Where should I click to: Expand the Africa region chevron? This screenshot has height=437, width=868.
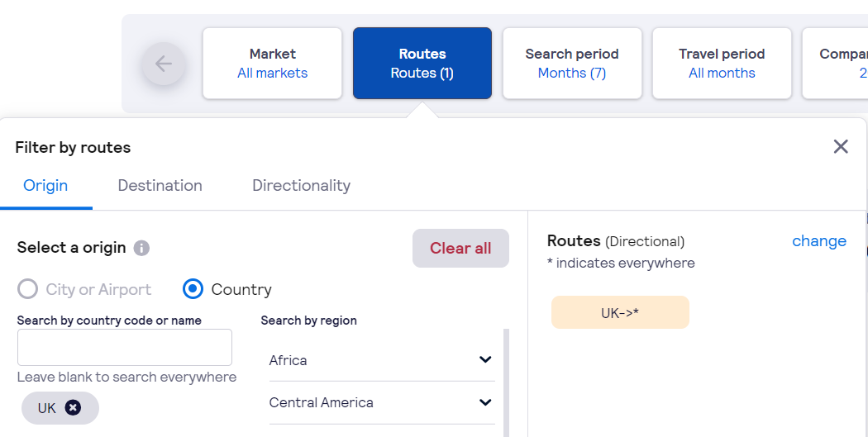(485, 359)
